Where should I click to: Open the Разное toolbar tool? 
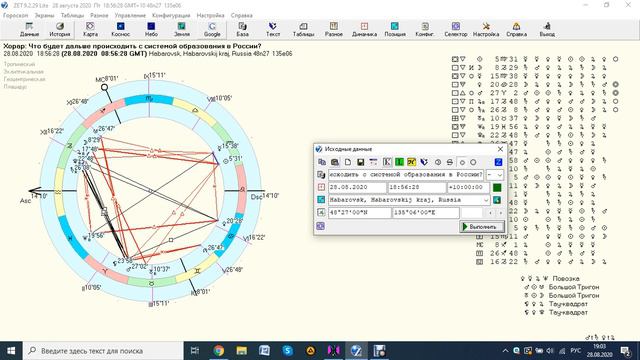pos(333,30)
